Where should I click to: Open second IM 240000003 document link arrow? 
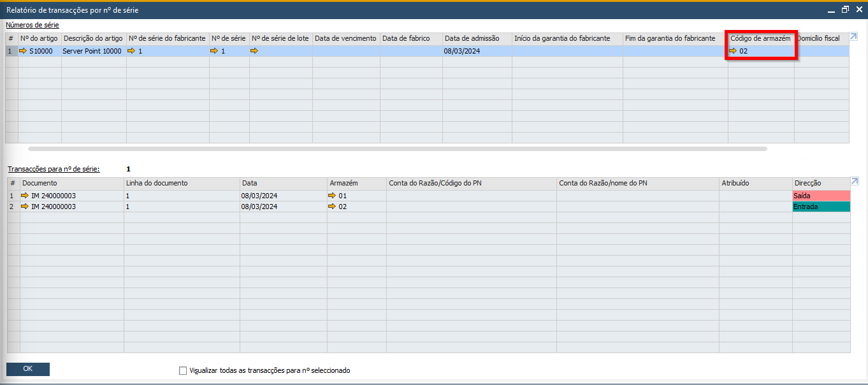pos(25,207)
